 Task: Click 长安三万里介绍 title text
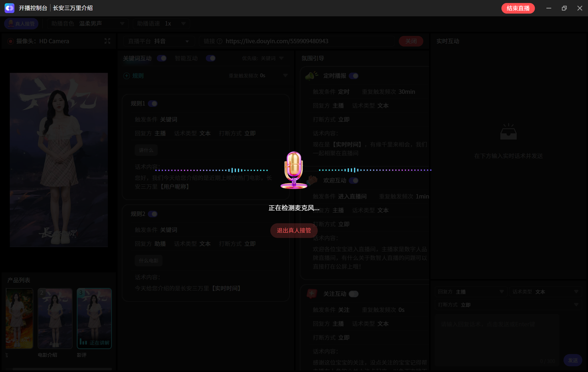point(73,8)
